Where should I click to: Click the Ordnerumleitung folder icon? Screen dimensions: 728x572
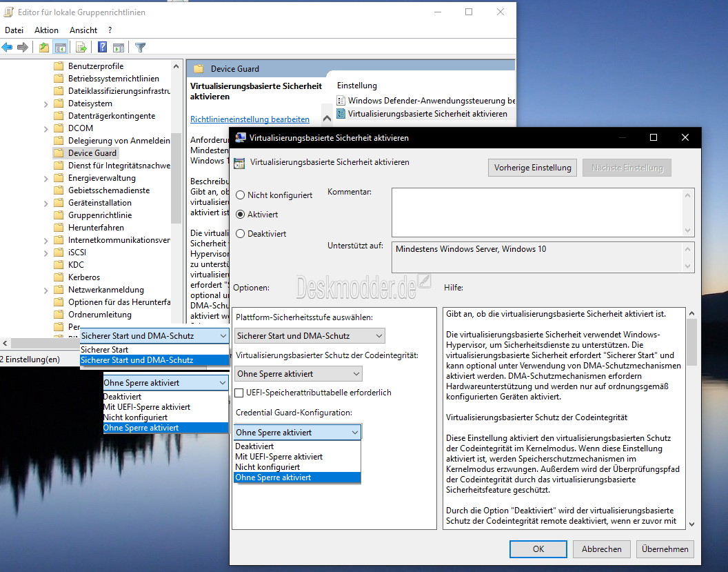pos(59,314)
